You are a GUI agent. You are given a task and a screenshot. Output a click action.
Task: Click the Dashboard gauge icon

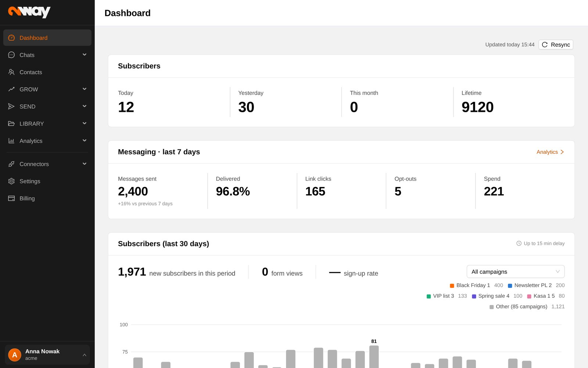coord(11,38)
